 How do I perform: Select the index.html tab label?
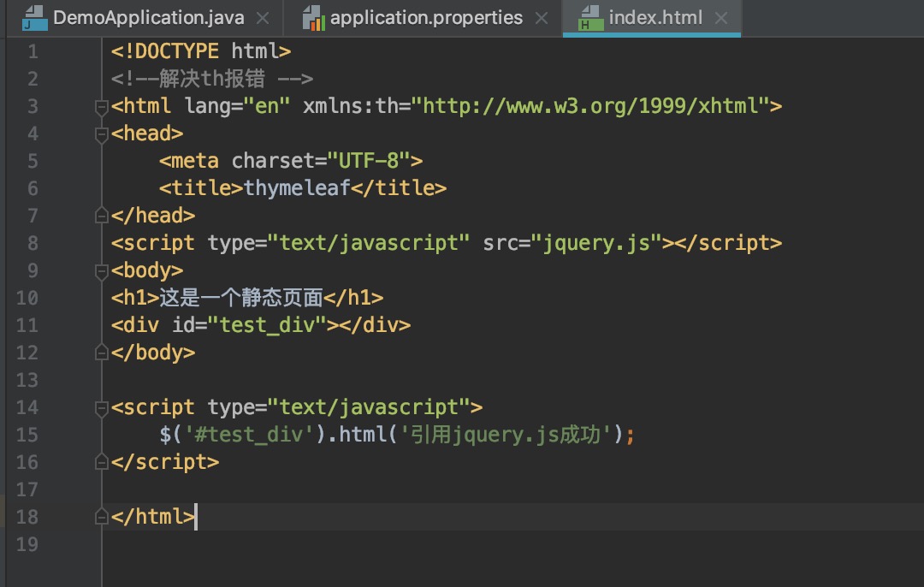655,18
